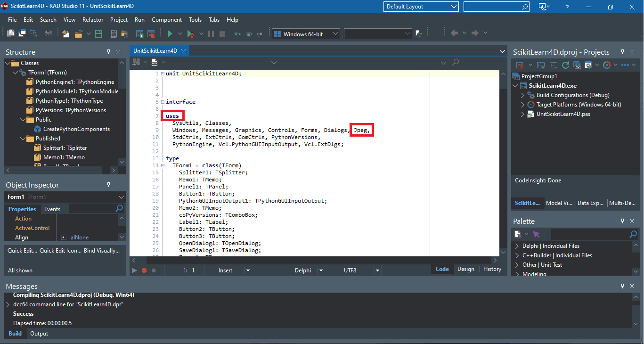Select ScikitLearn4D.exe in Projects
The width and height of the screenshot is (644, 344).
point(553,86)
